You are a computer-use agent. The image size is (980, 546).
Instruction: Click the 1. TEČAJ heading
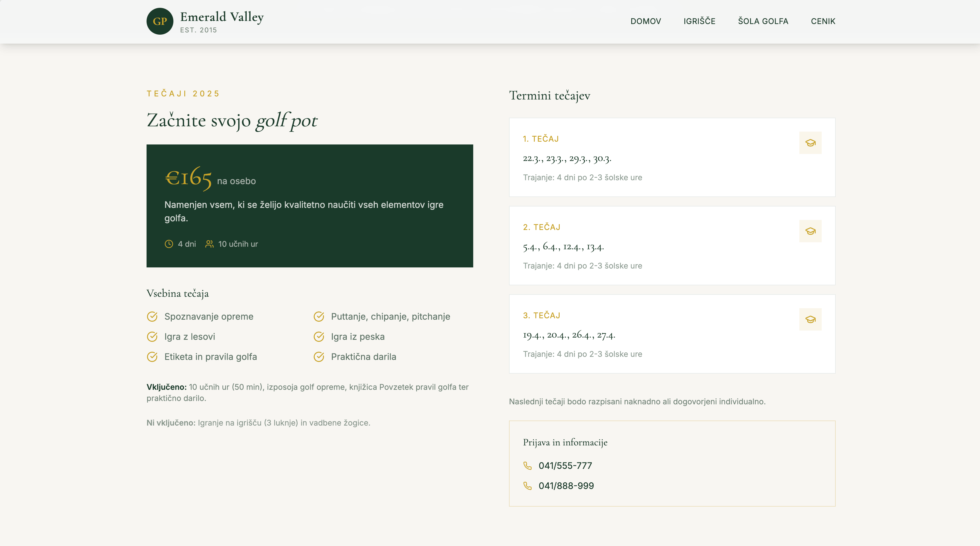(541, 139)
